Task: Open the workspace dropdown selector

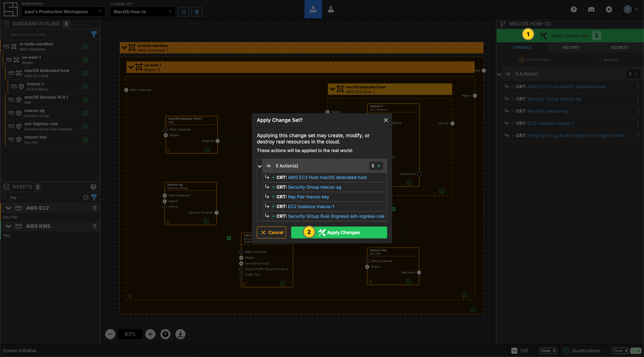Action: tap(63, 12)
